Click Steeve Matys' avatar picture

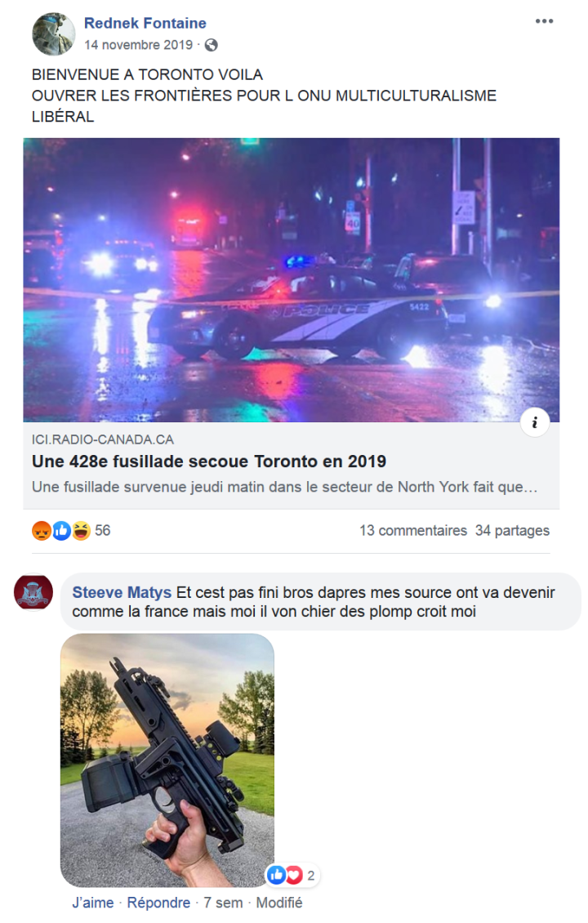coord(33,592)
